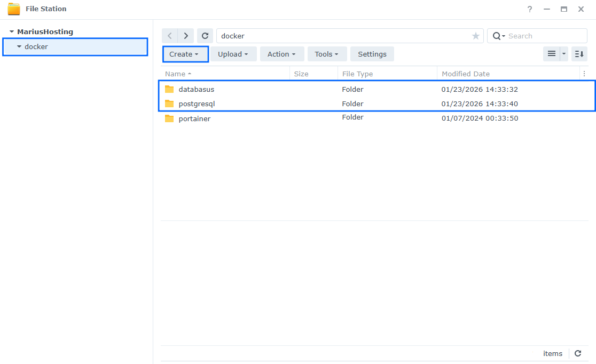596x364 pixels.
Task: Toggle the favorite star for the docker path
Action: tap(475, 36)
